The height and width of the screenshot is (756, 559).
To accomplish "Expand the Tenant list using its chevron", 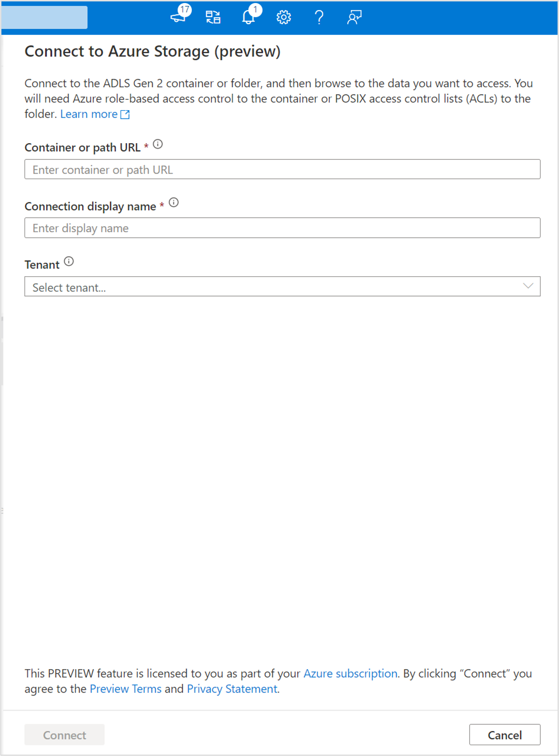I will click(x=528, y=286).
